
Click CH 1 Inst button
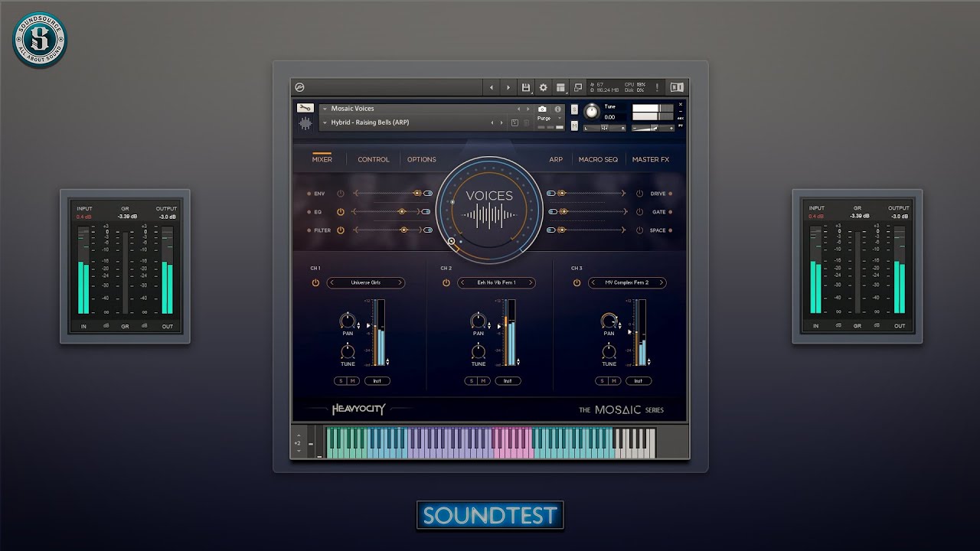pos(377,380)
